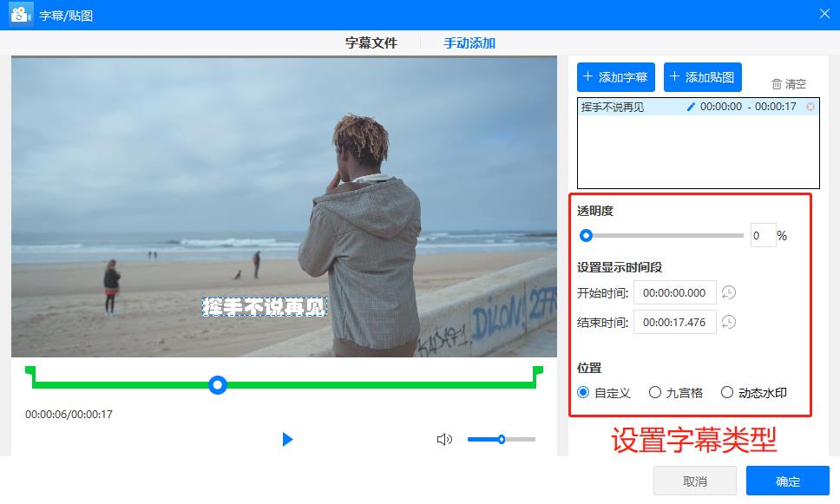Select the 九宫格 position radio button
The image size is (840, 504).
point(654,393)
